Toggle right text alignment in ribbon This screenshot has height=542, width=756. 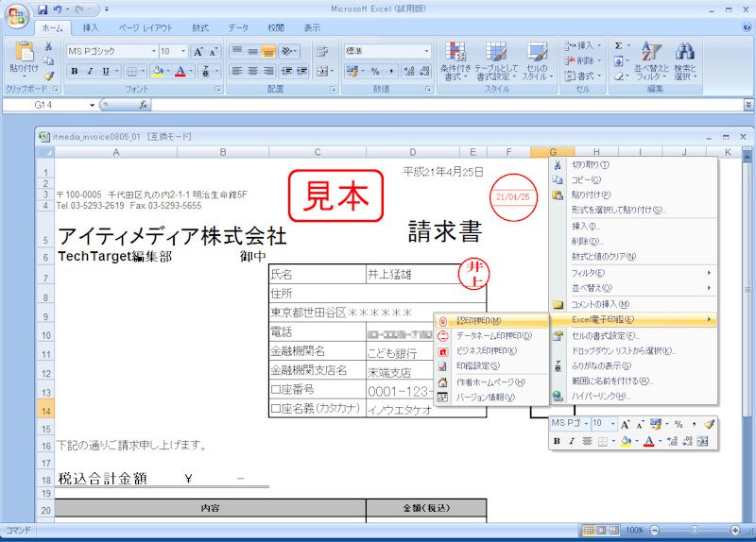(269, 72)
